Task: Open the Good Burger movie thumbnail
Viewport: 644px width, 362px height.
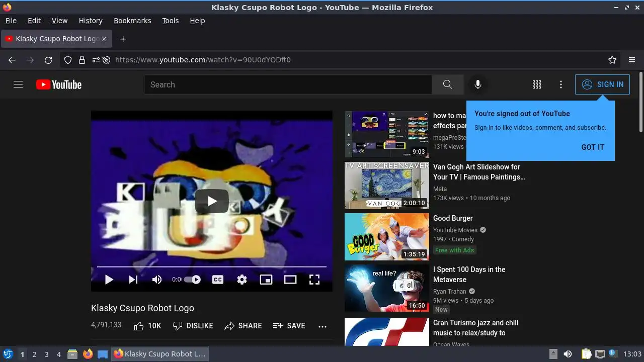Action: (387, 237)
